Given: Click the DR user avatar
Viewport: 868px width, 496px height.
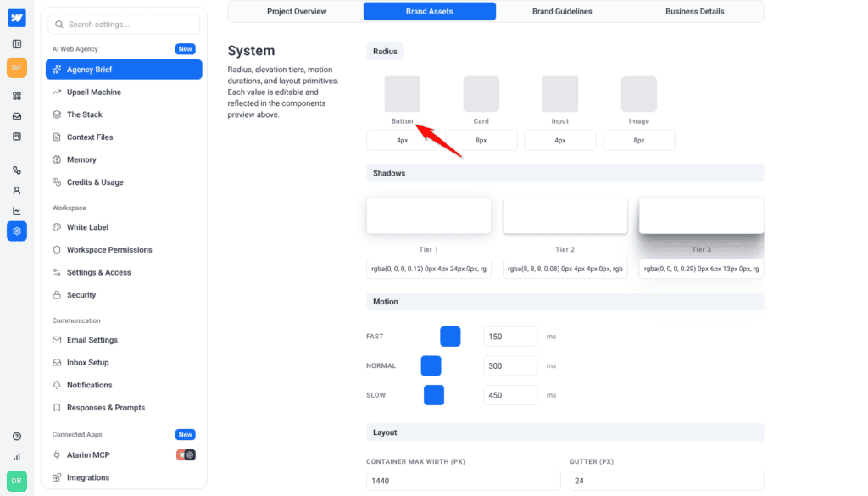Looking at the screenshot, I should click(17, 481).
